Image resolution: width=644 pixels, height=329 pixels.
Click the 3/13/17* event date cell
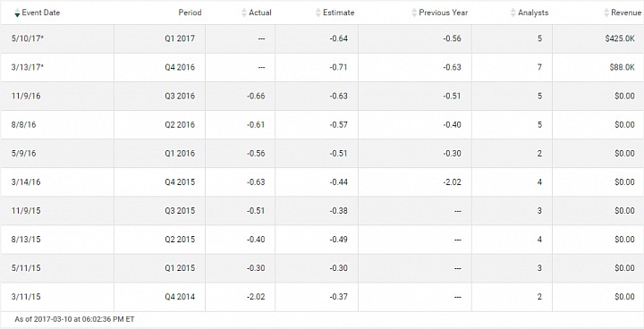point(57,67)
